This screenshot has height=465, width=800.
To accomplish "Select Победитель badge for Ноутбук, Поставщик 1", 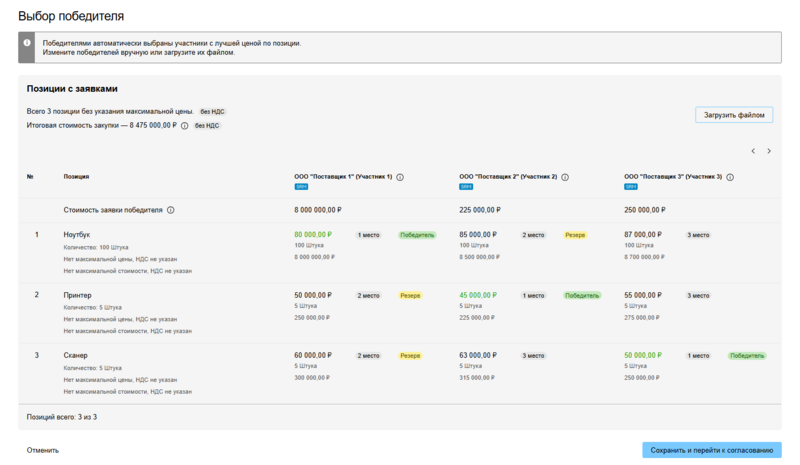I will [x=417, y=235].
